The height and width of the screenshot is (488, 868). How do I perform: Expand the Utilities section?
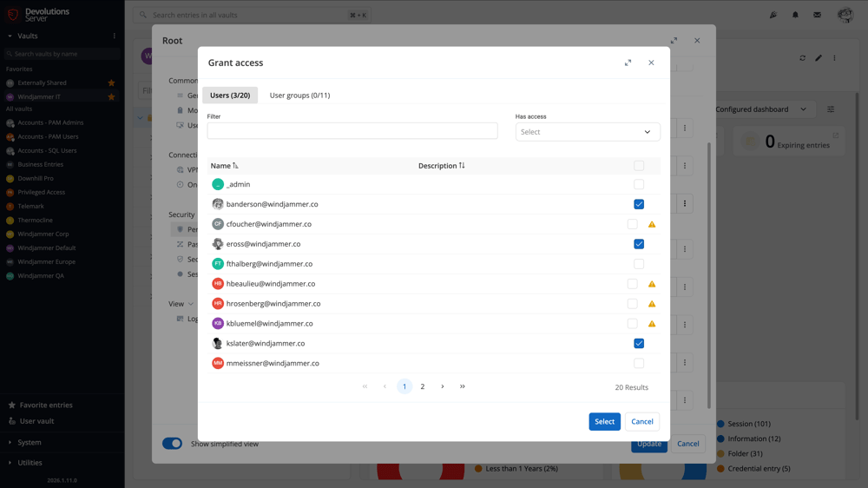point(30,463)
